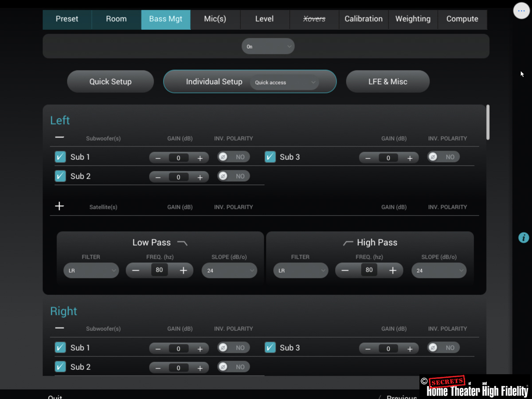532x399 pixels.
Task: Click the Quick Setup button
Action: 110,82
